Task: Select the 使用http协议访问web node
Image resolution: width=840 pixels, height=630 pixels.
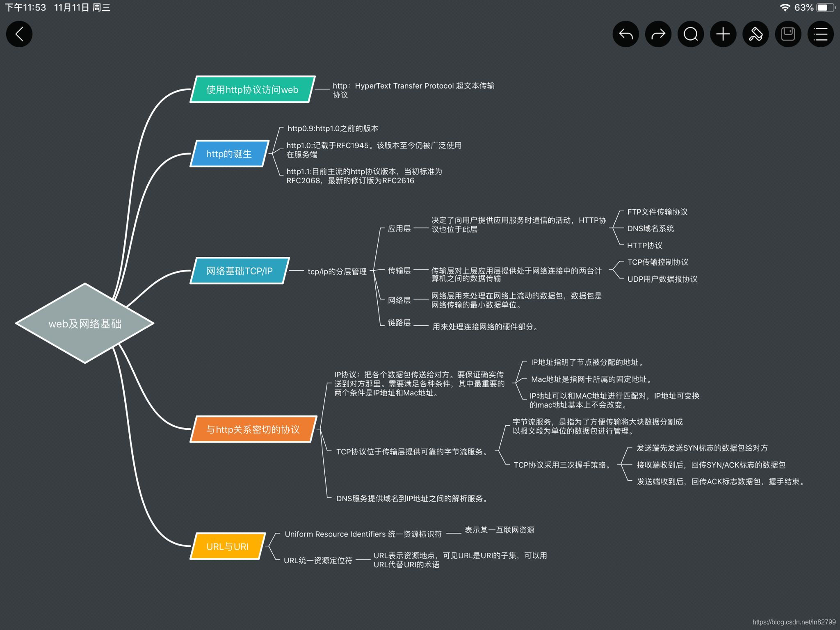Action: point(252,89)
